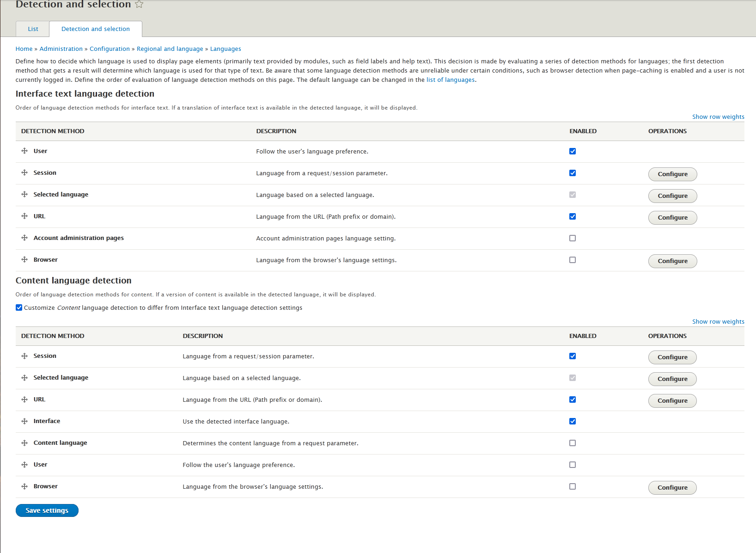Configure the Browser method in interface table
756x553 pixels.
[672, 261]
